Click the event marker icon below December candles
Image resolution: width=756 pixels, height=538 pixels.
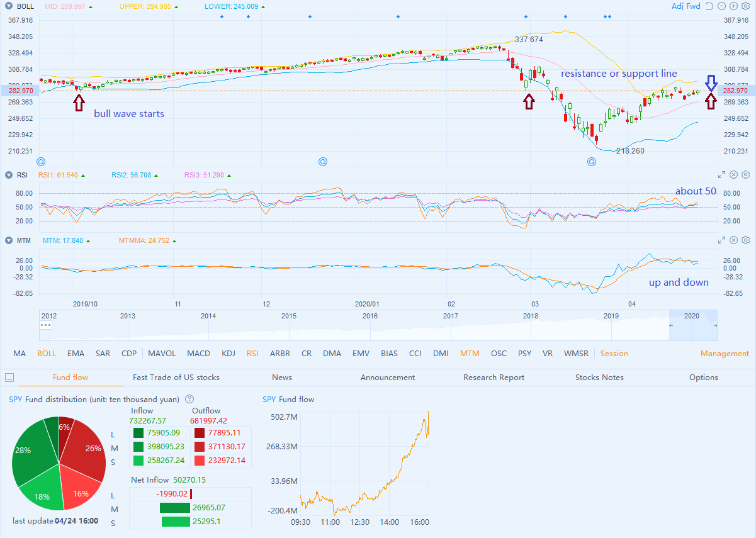tap(323, 161)
